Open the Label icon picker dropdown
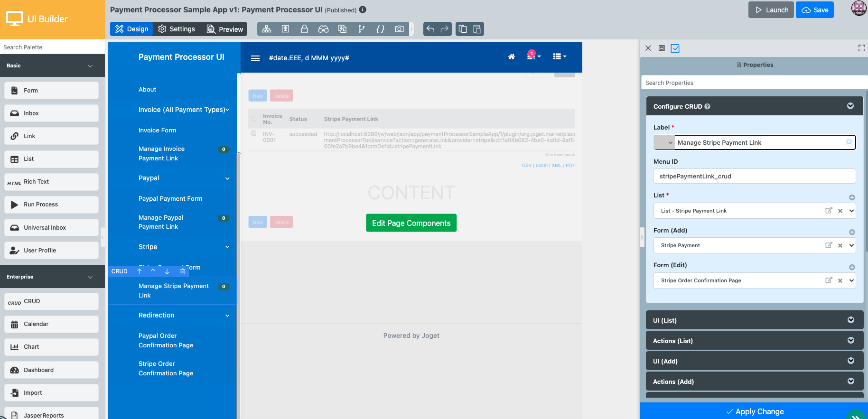Viewport: 868px width, 419px height. point(664,142)
